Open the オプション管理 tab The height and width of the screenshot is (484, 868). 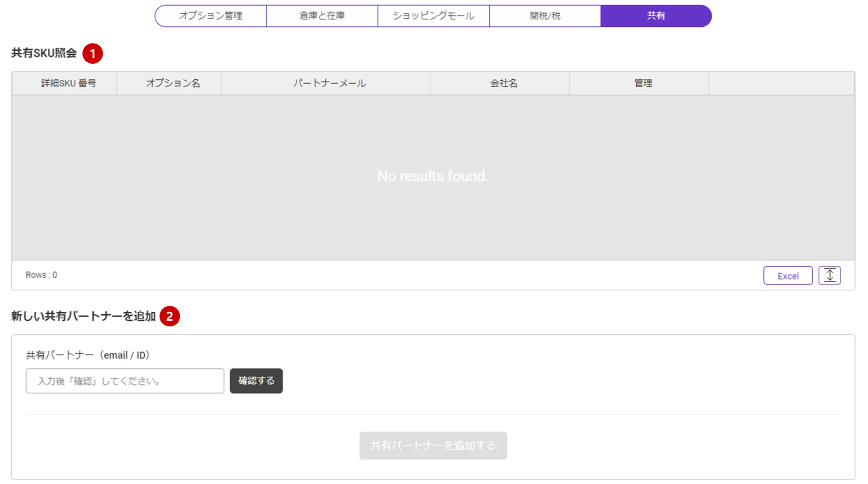211,16
